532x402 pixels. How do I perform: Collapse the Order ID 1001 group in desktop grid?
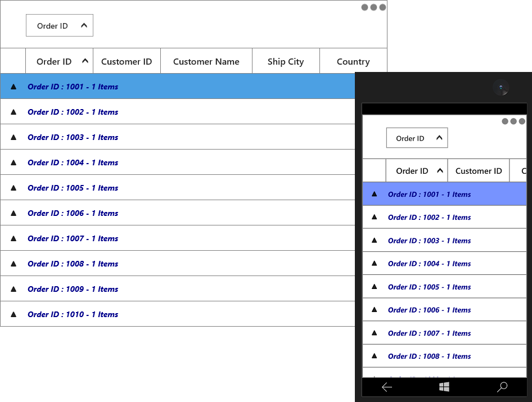pos(13,87)
